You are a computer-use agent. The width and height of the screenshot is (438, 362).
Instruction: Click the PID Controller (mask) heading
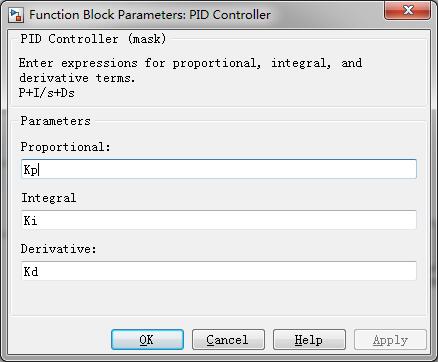tap(93, 39)
